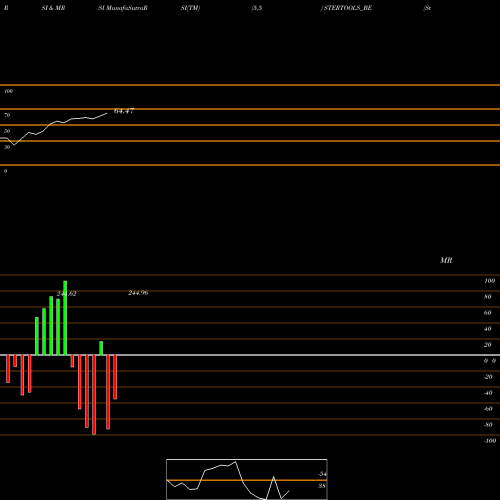Click the RSI axis label 70
Image resolution: width=500 pixels, height=500 pixels.
(x=7, y=115)
